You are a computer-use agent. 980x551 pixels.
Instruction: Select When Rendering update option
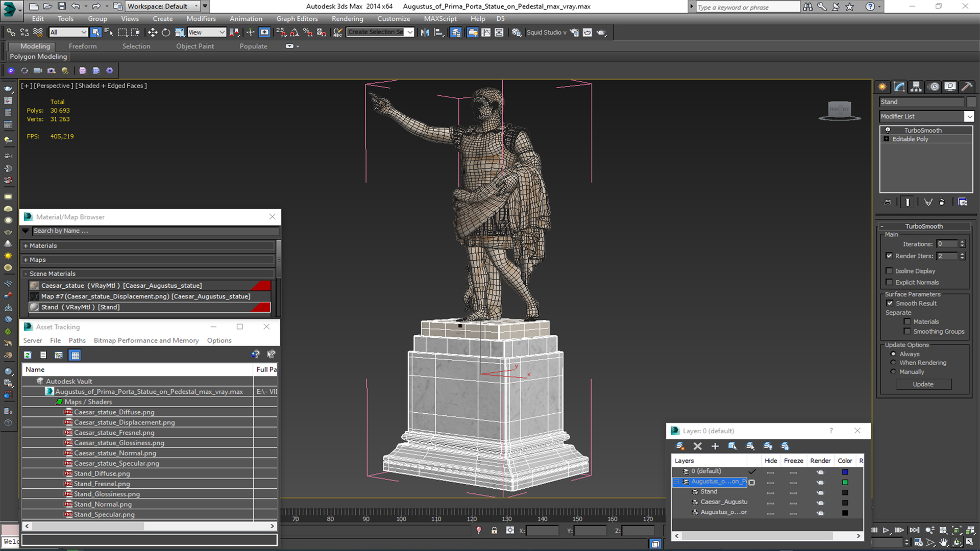[893, 363]
